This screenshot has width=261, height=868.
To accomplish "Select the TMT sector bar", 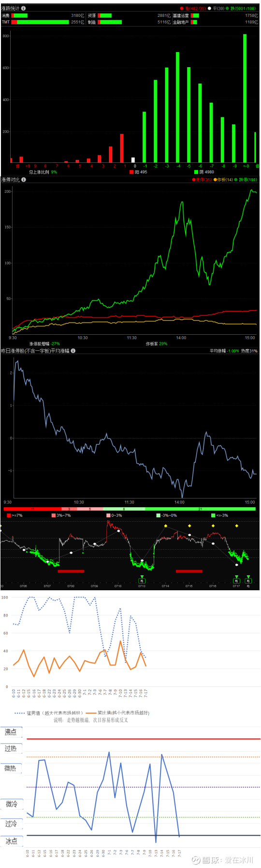I will (40, 22).
